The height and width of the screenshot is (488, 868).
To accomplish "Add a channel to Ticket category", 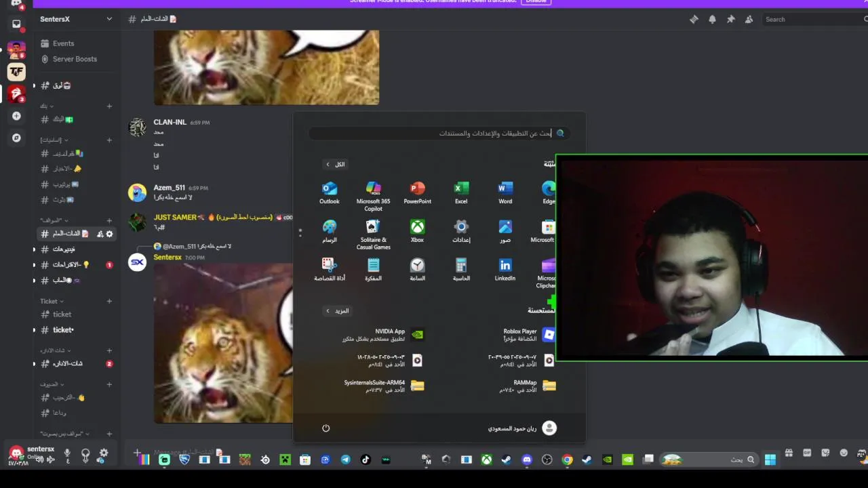I will coord(109,301).
